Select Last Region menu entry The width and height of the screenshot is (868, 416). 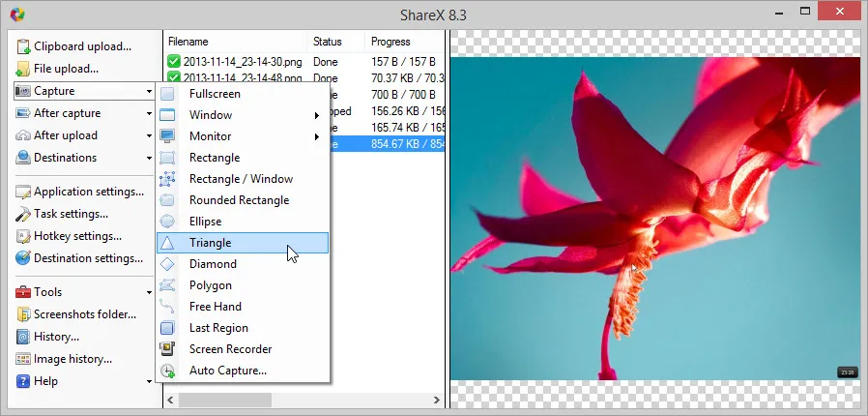click(x=243, y=328)
